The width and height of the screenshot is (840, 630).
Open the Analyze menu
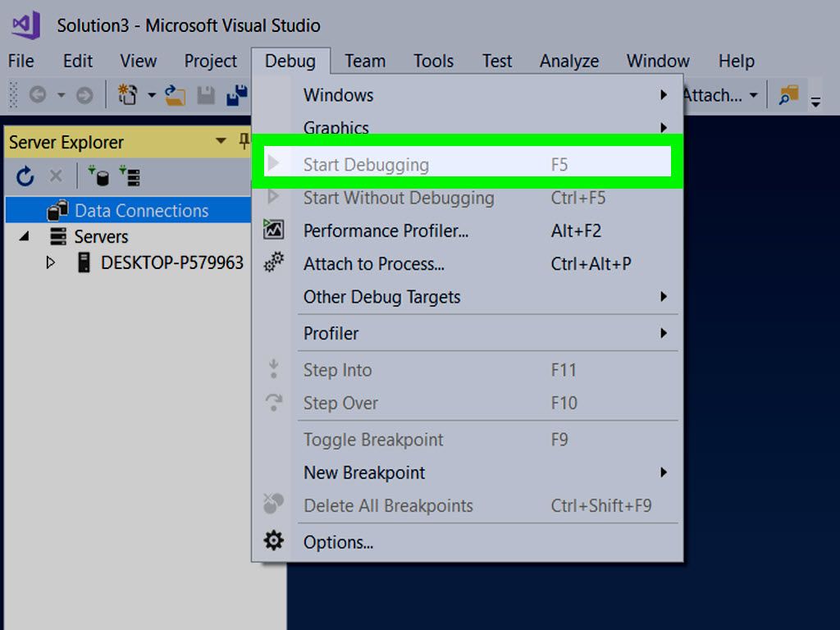(x=569, y=61)
